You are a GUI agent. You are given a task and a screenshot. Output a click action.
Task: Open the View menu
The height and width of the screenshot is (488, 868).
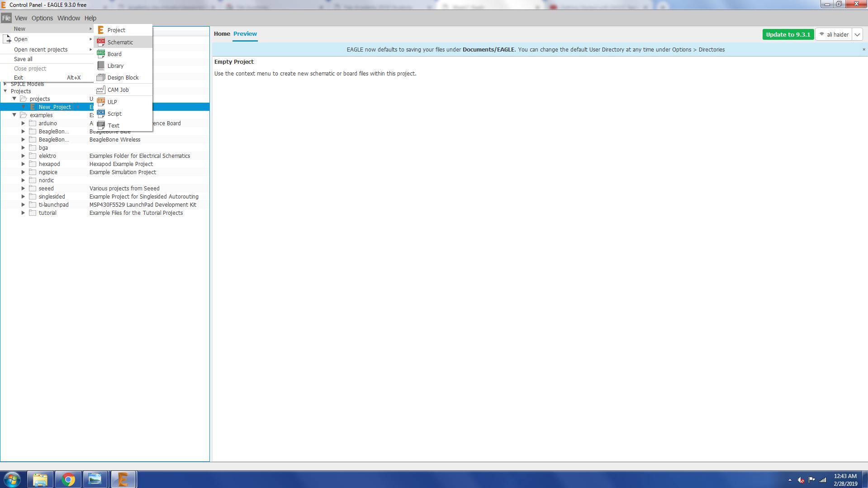21,18
